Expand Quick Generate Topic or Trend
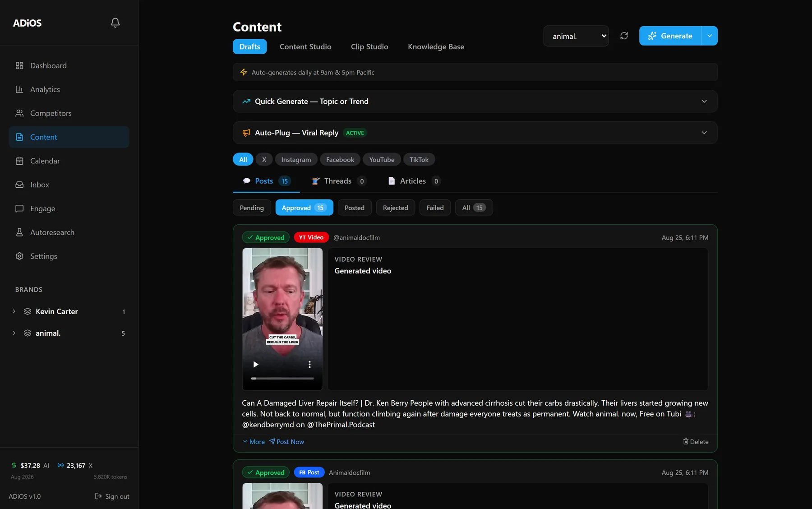Image resolution: width=812 pixels, height=509 pixels. point(475,102)
